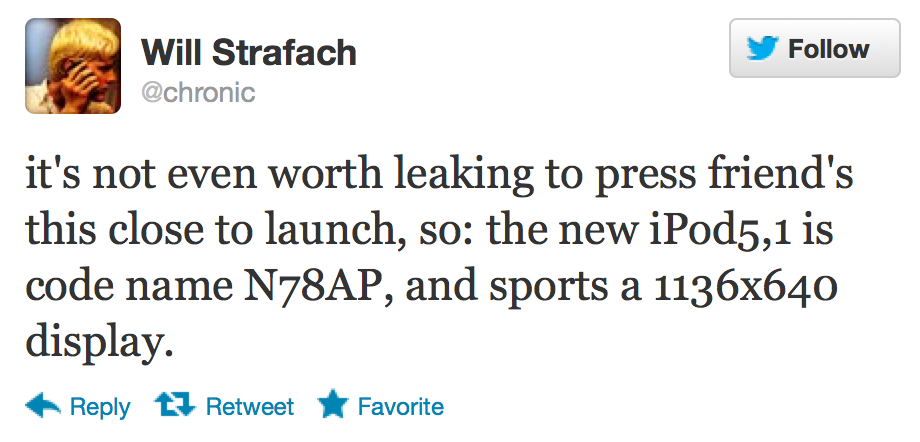
Task: Click the Retweet text link
Action: click(x=249, y=407)
